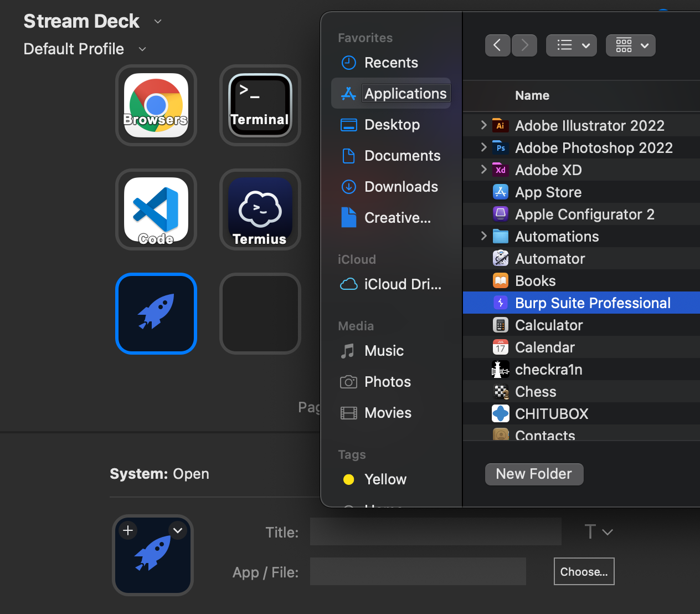700x614 pixels.
Task: Expand the Stream Deck device dropdown
Action: click(158, 21)
